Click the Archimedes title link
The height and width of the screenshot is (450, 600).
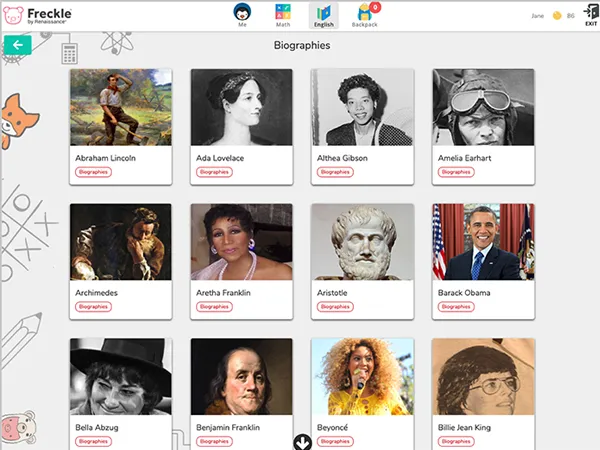pos(101,293)
